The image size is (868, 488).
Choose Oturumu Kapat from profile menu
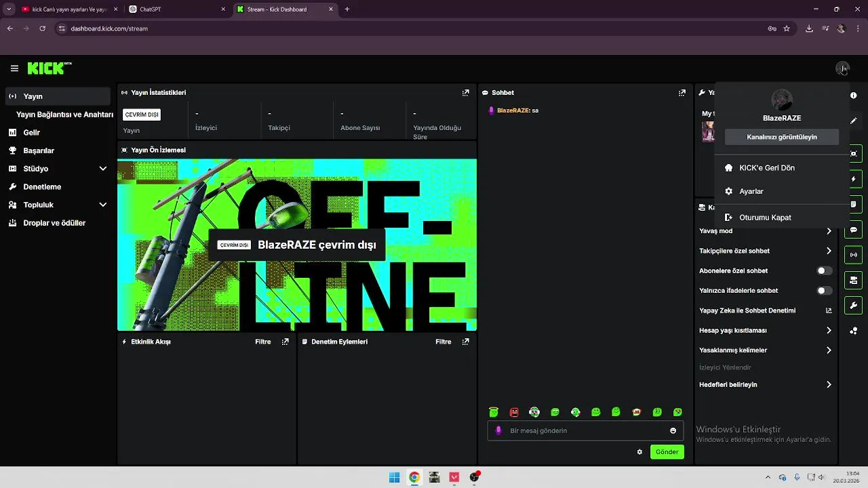click(782, 218)
